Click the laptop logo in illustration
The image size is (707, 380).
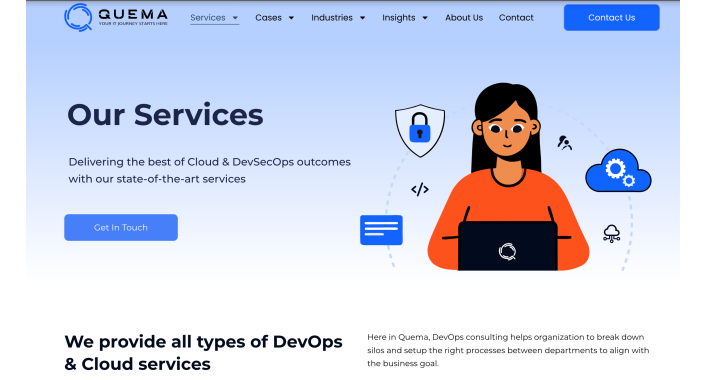tap(507, 252)
